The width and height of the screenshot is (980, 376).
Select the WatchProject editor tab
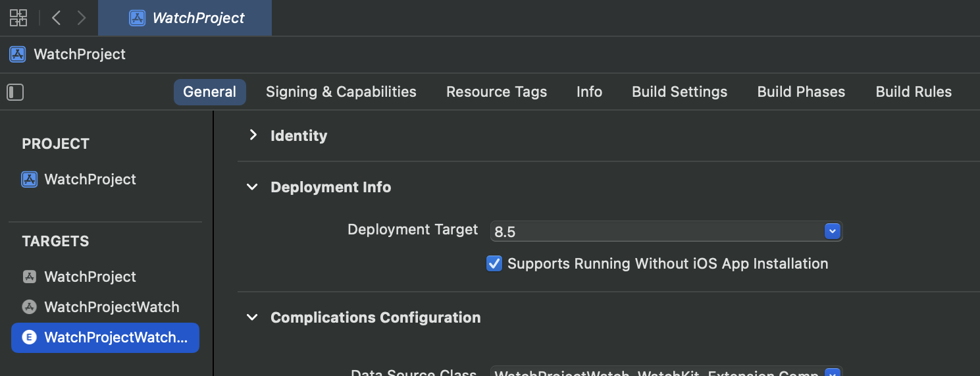(185, 18)
